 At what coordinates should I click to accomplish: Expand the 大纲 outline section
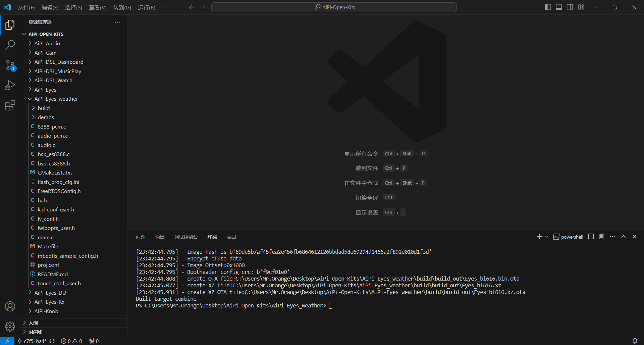pyautogui.click(x=74, y=323)
